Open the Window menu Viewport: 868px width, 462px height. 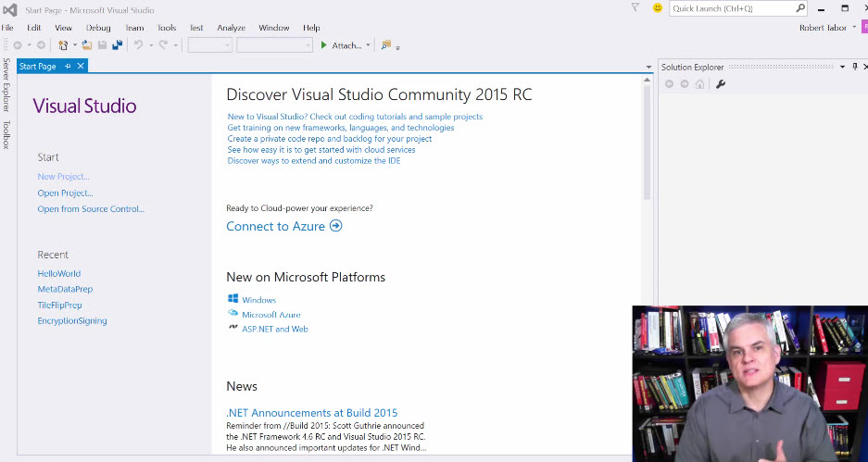click(x=274, y=28)
